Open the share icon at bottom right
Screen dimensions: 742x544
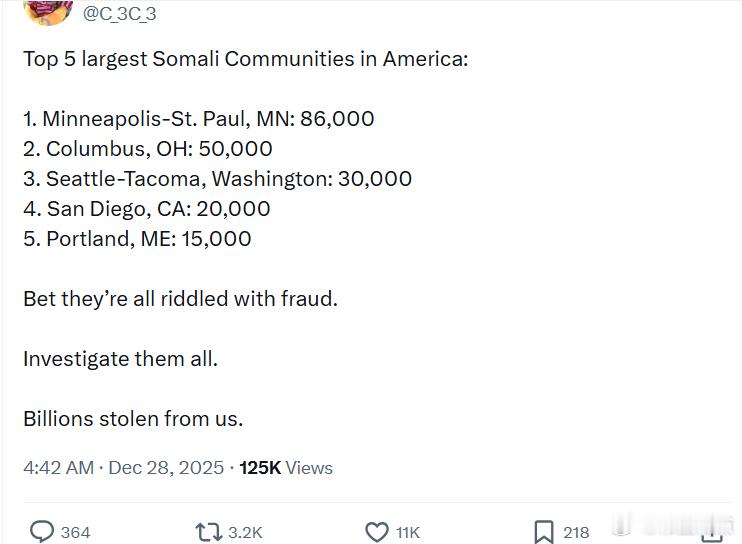pyautogui.click(x=711, y=531)
